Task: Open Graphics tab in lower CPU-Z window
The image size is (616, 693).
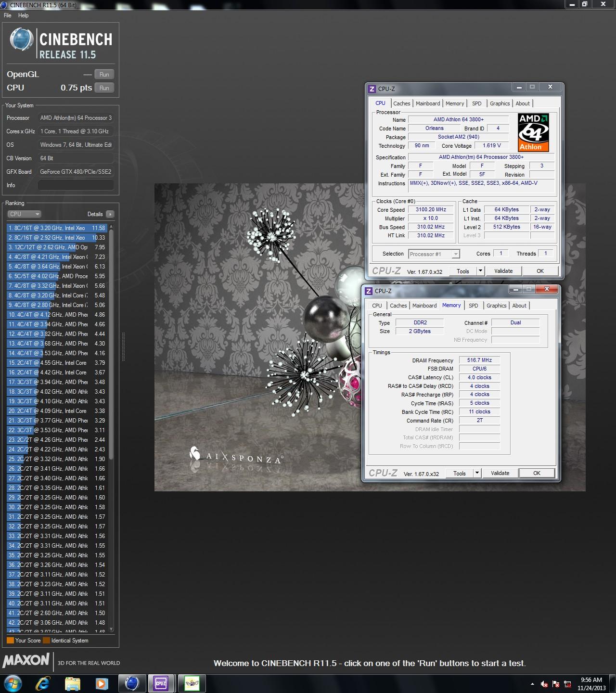Action: pyautogui.click(x=497, y=306)
